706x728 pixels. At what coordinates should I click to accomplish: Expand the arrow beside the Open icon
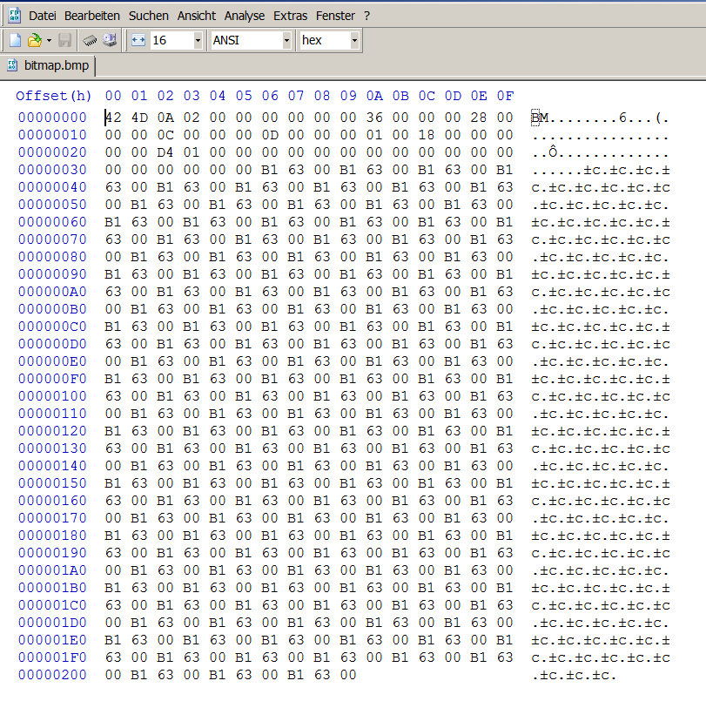[x=49, y=40]
